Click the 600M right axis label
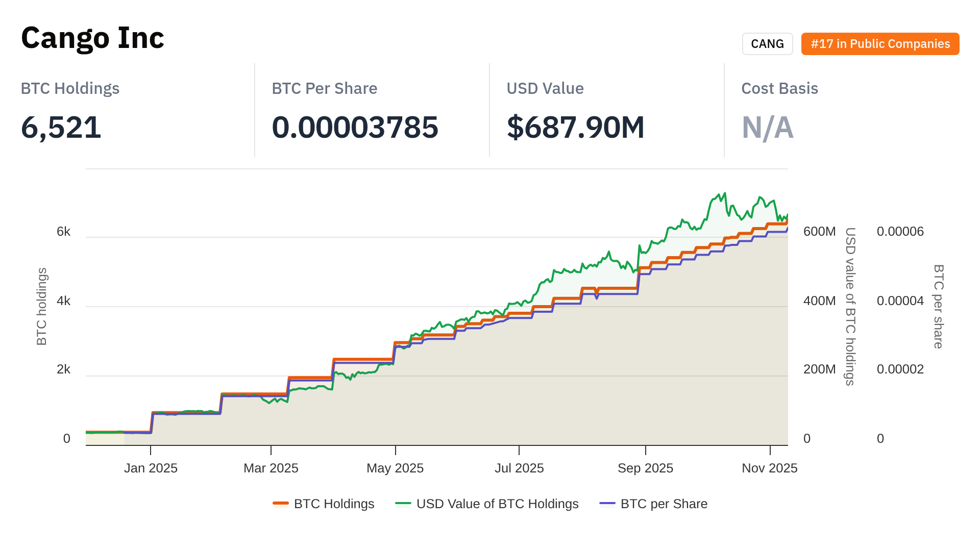 pyautogui.click(x=819, y=232)
